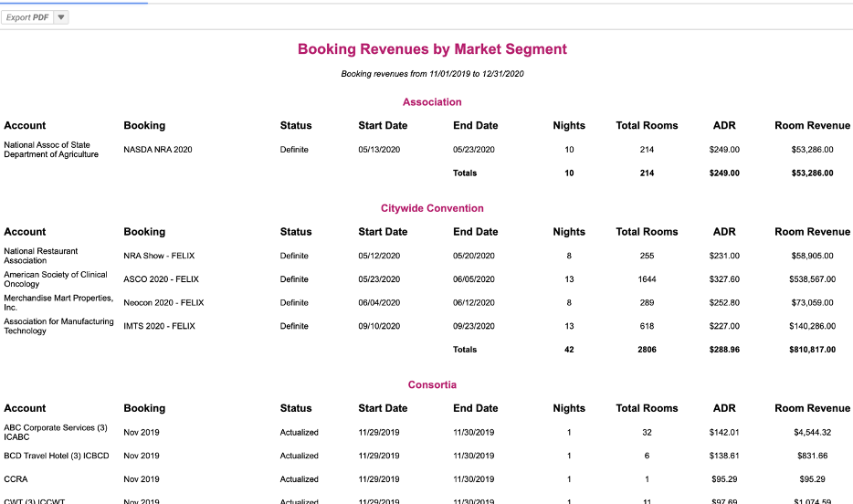Screen dimensions: 853x504
Task: Click the Consortia segment heading
Action: tap(432, 385)
